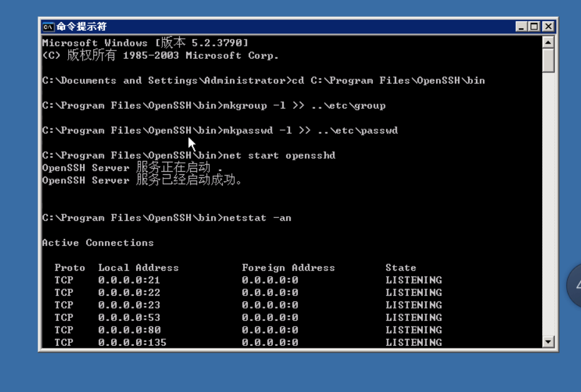Click the 'Microsoft Windows [版本 5.2.3790]' line

point(145,42)
